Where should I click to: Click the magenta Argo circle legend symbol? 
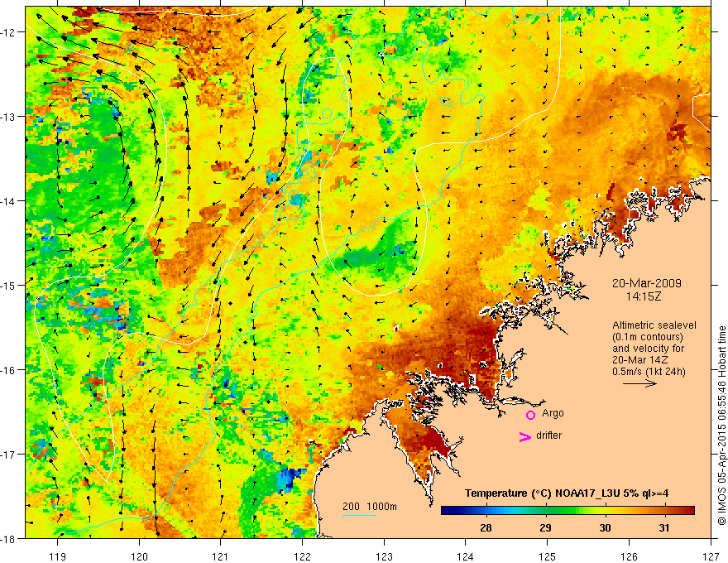[530, 415]
